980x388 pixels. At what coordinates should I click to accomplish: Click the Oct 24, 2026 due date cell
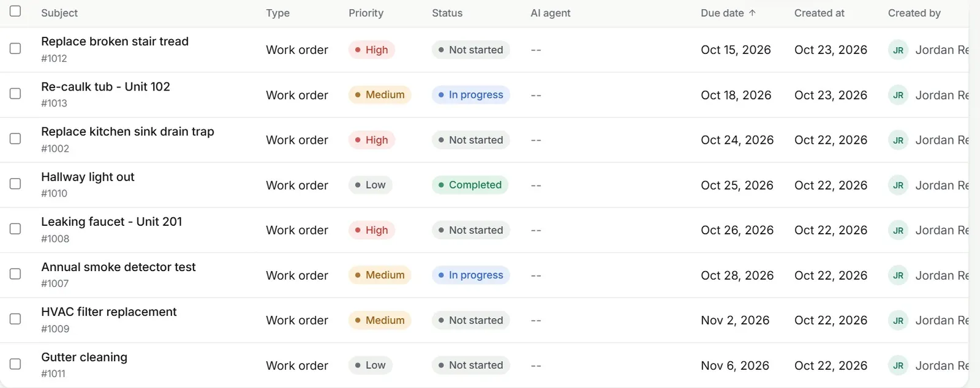[737, 140]
